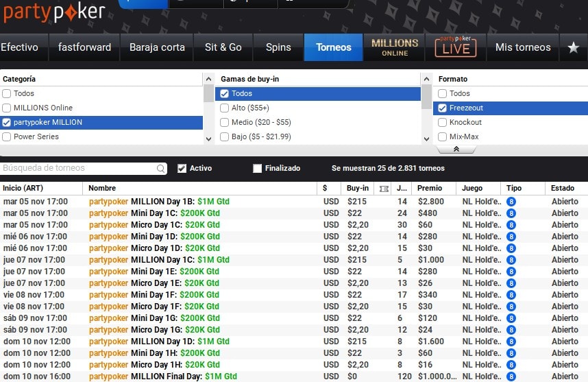Click type icon for Micro Day 1C row
Screen dimensions: 588x382
[x=511, y=225]
